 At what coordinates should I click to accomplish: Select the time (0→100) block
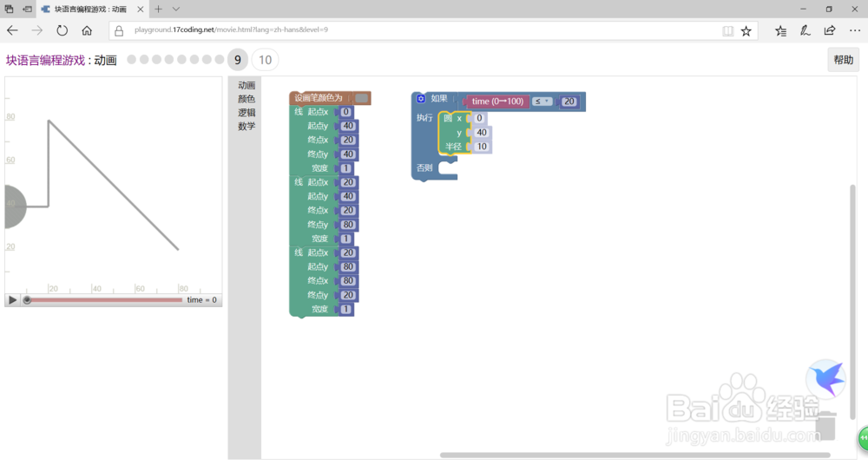[x=497, y=102]
